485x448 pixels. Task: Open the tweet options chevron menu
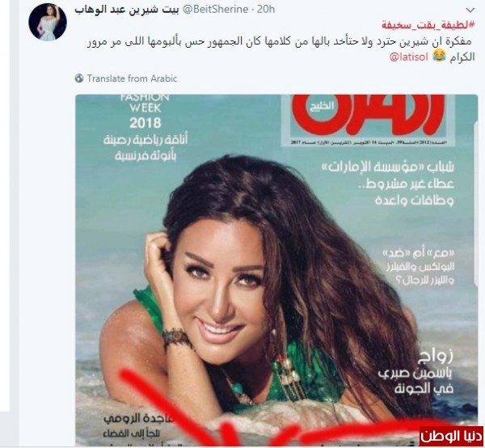(470, 11)
